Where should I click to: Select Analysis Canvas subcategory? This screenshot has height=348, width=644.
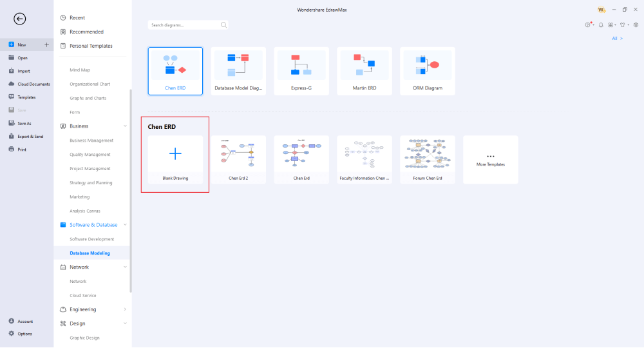coord(84,211)
